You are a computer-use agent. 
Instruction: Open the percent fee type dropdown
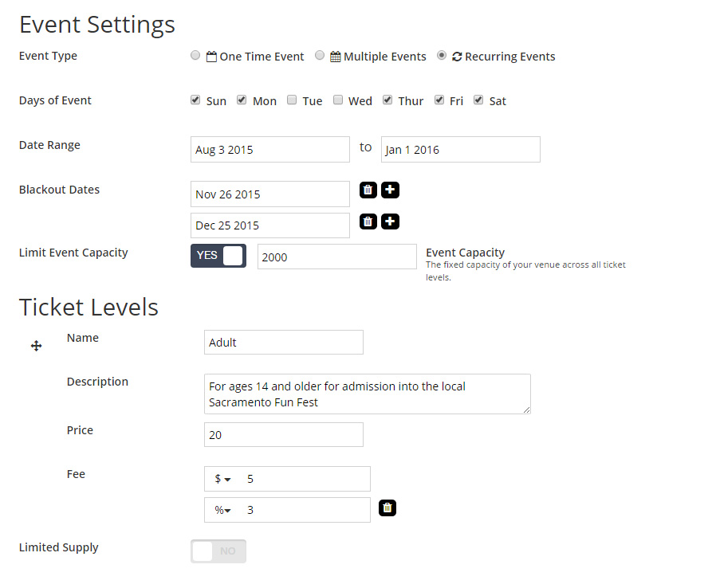point(222,510)
